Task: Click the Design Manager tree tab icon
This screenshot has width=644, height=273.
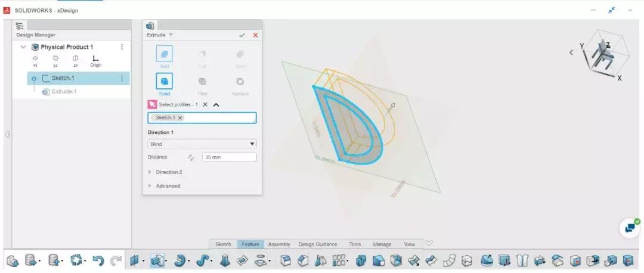Action: coord(20,26)
